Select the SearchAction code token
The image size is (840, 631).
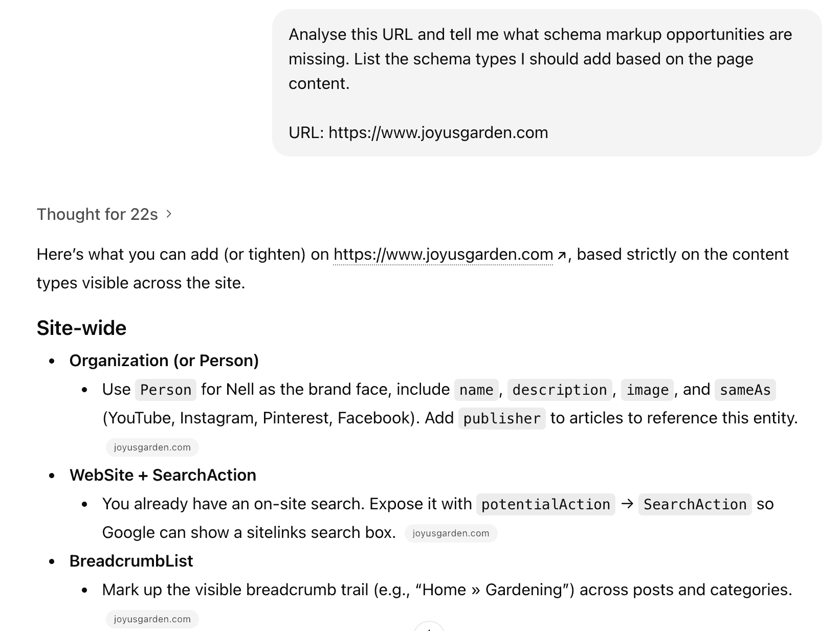click(x=694, y=504)
